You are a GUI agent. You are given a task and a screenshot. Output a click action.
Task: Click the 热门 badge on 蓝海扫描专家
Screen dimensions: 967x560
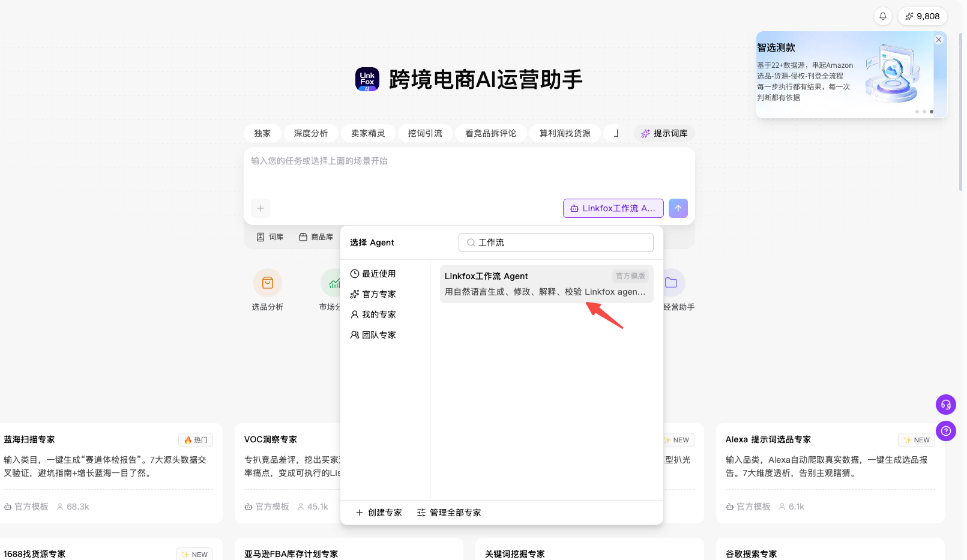(x=196, y=440)
